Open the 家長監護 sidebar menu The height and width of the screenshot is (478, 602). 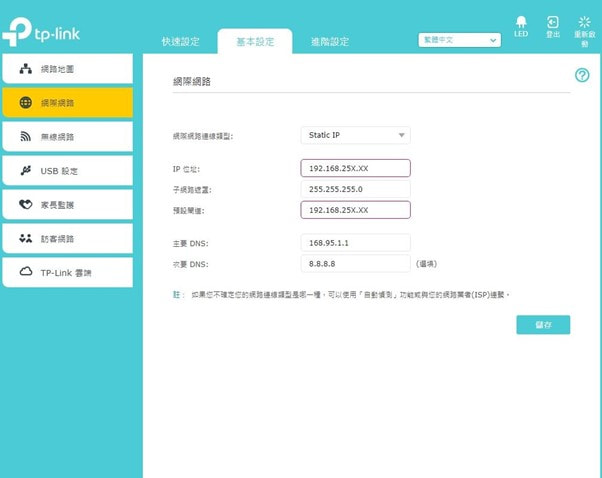68,205
